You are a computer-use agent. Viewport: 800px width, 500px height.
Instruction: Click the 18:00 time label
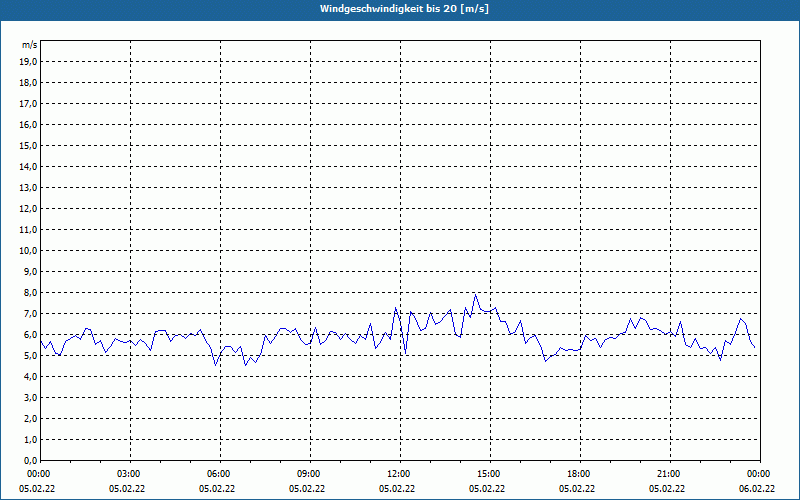(579, 474)
